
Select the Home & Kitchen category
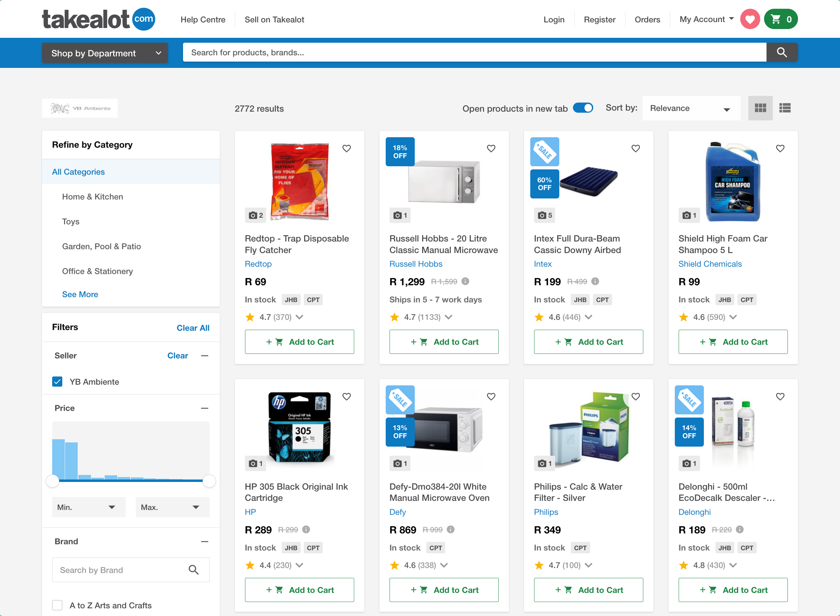(92, 196)
